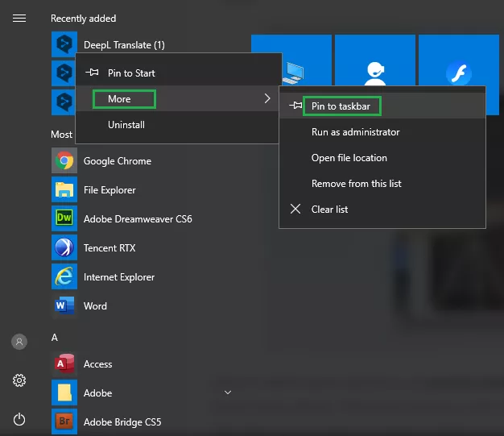
Task: Click the Tencent RTX icon
Action: pyautogui.click(x=64, y=247)
